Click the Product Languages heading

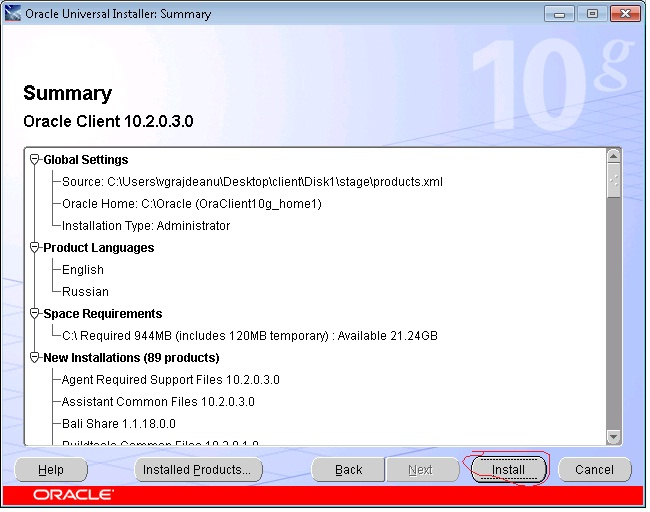pos(99,248)
